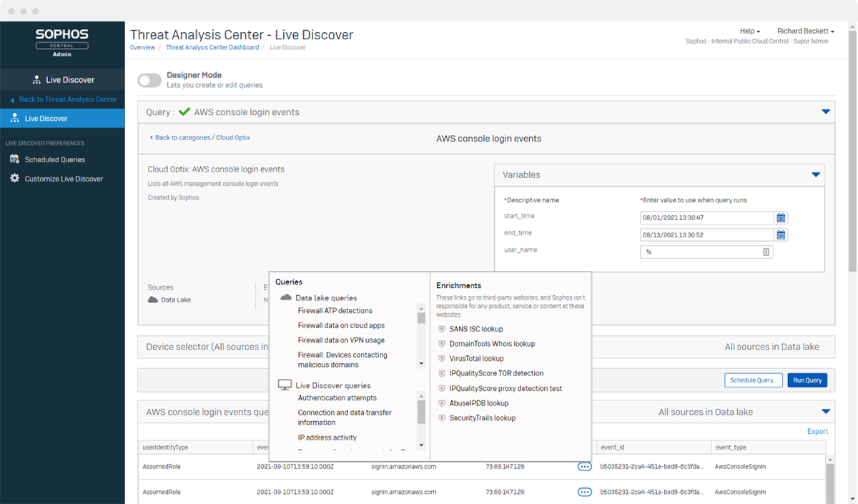The height and width of the screenshot is (504, 858).
Task: Click the end_time calendar icon
Action: [x=781, y=235]
